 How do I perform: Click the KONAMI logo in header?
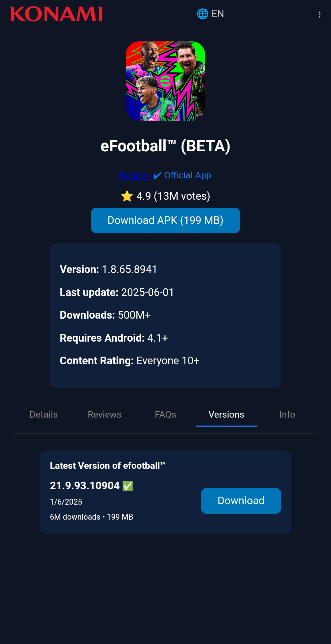click(x=56, y=14)
